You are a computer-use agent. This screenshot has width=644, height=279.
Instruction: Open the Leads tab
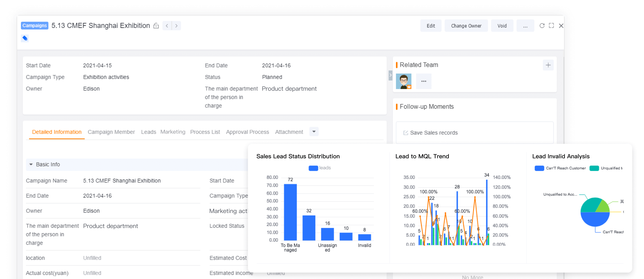click(148, 132)
